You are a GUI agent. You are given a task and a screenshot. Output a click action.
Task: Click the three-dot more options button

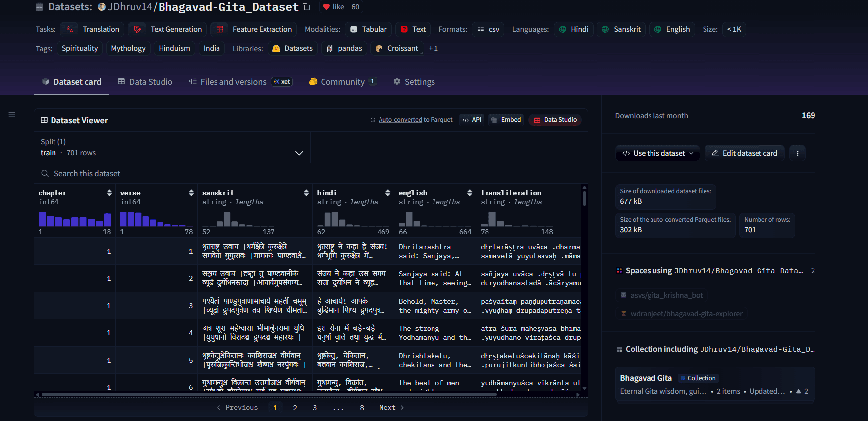tap(797, 153)
